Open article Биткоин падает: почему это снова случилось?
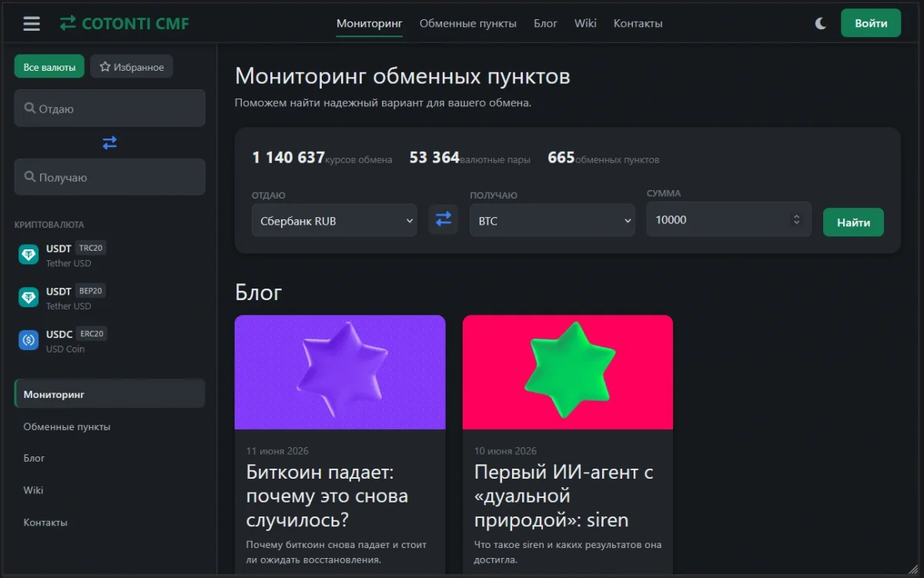Image resolution: width=924 pixels, height=578 pixels. tap(327, 496)
